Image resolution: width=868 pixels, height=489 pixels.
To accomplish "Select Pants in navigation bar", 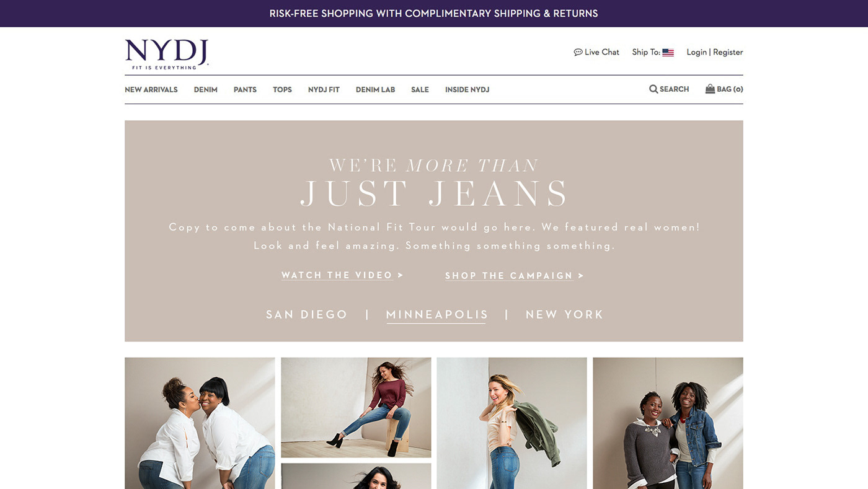I will 245,90.
